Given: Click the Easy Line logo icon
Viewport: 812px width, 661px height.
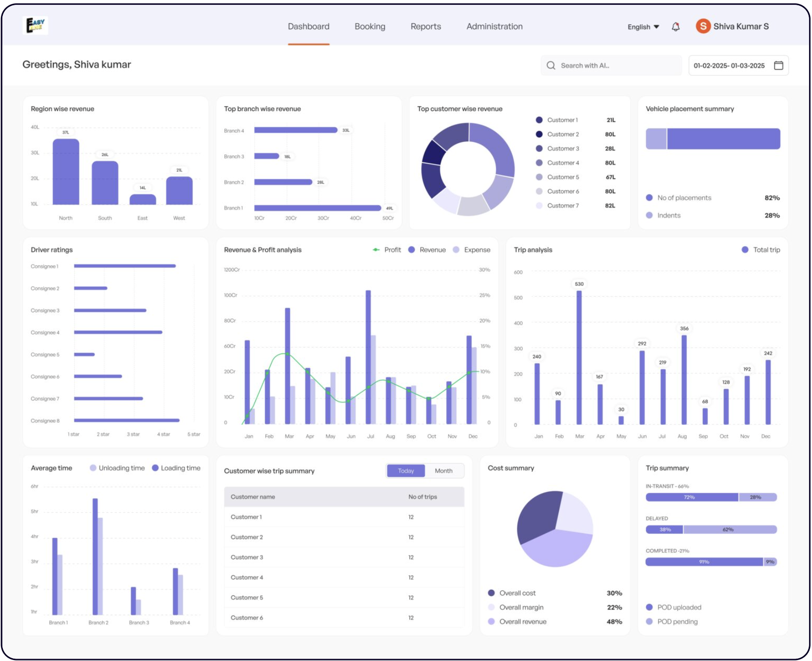Looking at the screenshot, I should 35,25.
